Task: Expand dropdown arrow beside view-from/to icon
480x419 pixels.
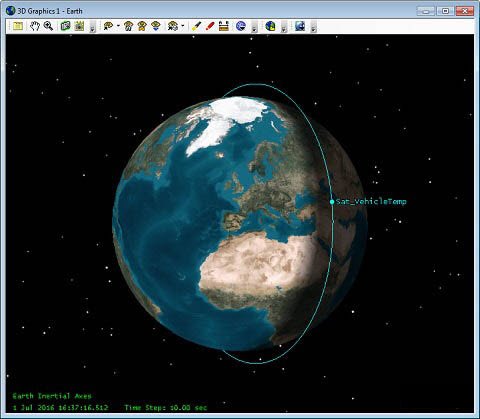Action: pos(118,26)
